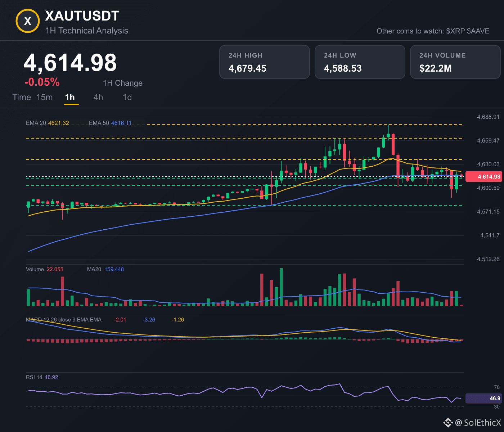Click the 4,630.03 price axis label
The height and width of the screenshot is (432, 504).
coord(488,164)
